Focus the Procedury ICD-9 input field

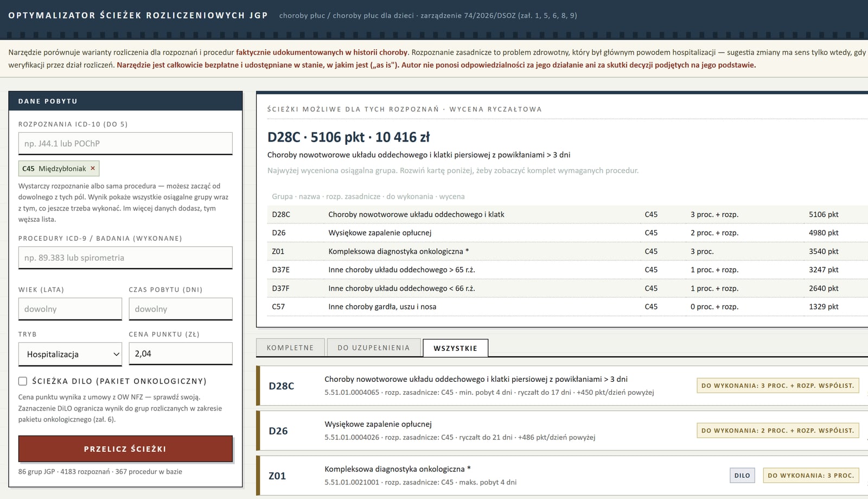click(x=125, y=258)
